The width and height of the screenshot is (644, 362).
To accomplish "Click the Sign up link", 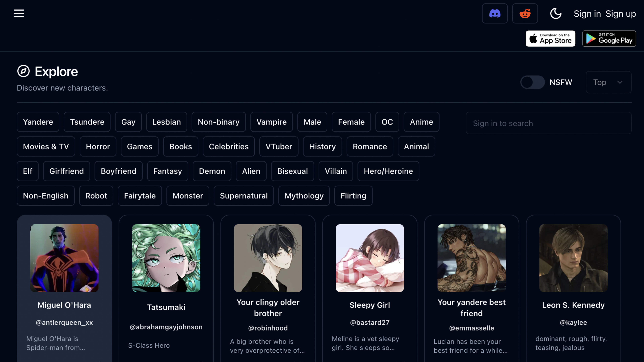I will click(x=621, y=14).
